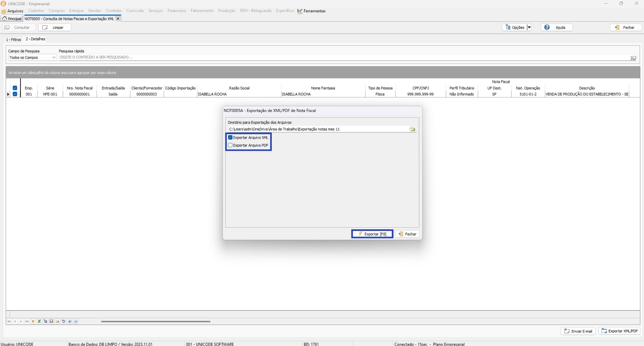Expand the Campo de Pesquisa dropdown

coord(54,58)
